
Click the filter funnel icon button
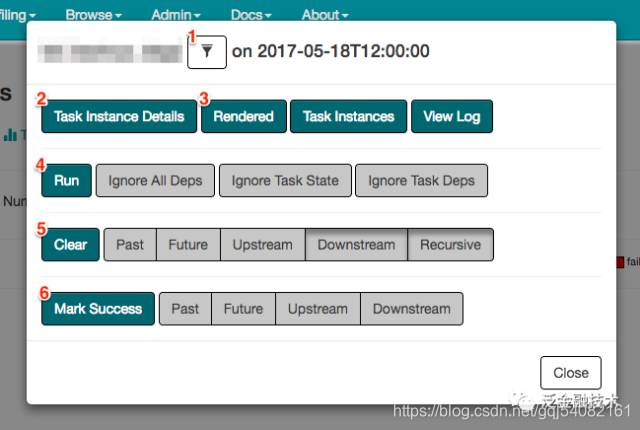tap(207, 52)
